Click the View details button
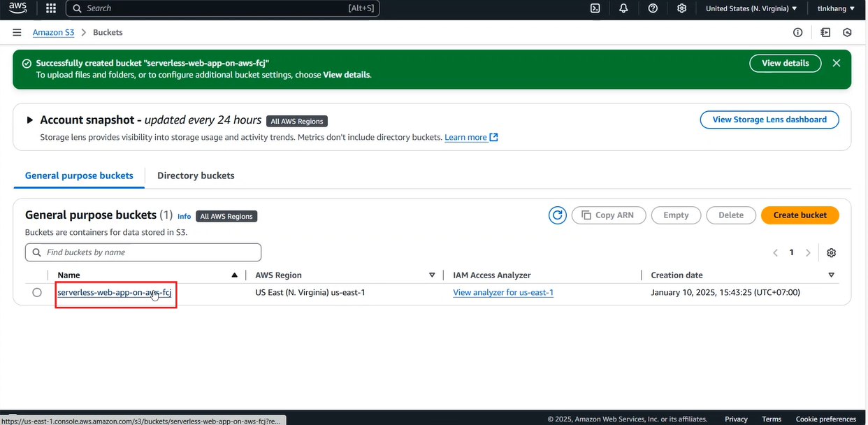868x425 pixels. click(786, 63)
